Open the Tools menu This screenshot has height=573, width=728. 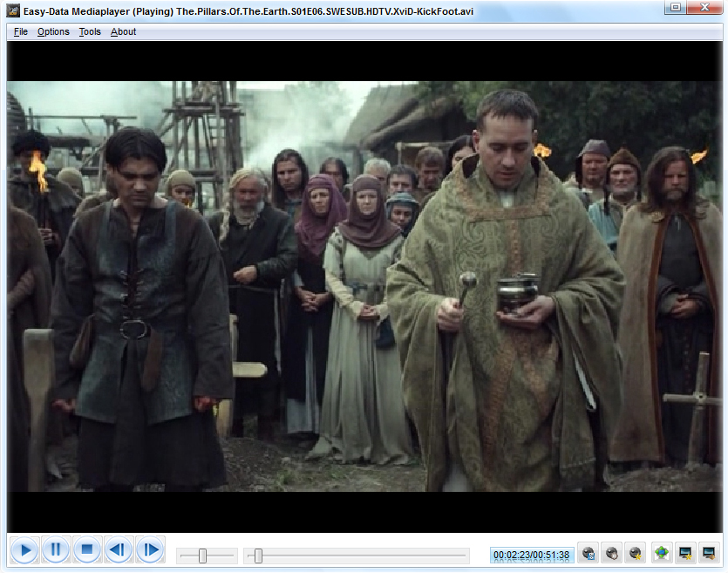(90, 31)
